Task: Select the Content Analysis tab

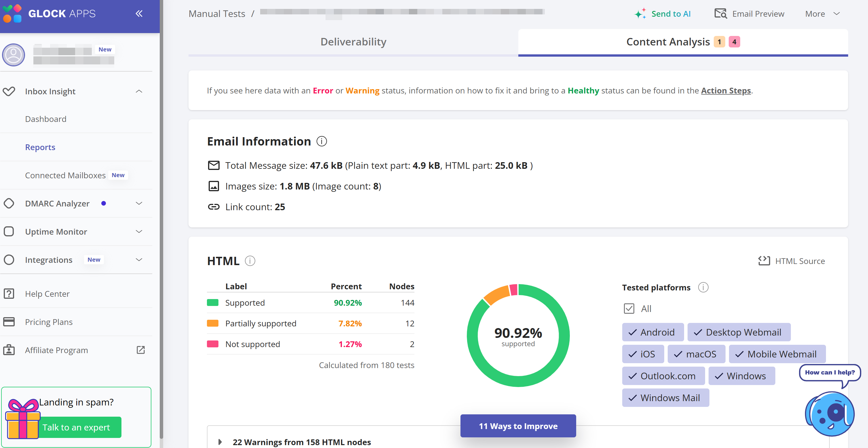Action: point(683,42)
